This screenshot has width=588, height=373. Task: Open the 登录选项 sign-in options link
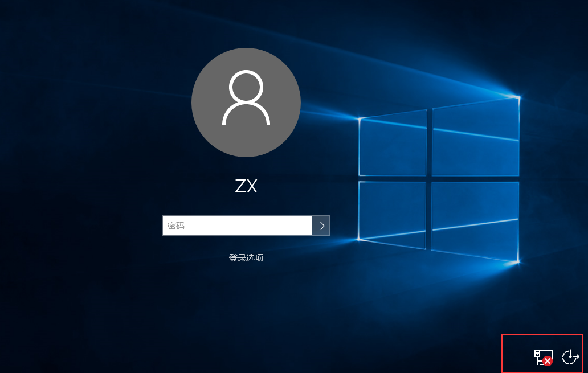pos(246,257)
